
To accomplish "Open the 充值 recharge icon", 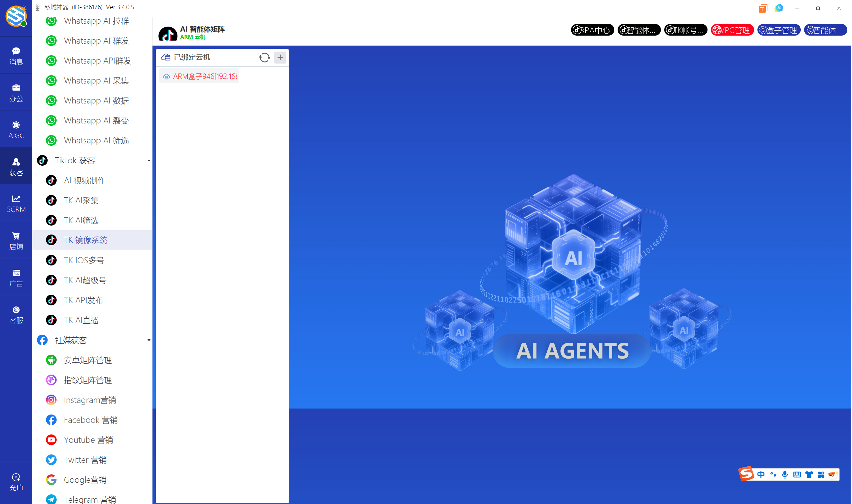I will point(16,482).
